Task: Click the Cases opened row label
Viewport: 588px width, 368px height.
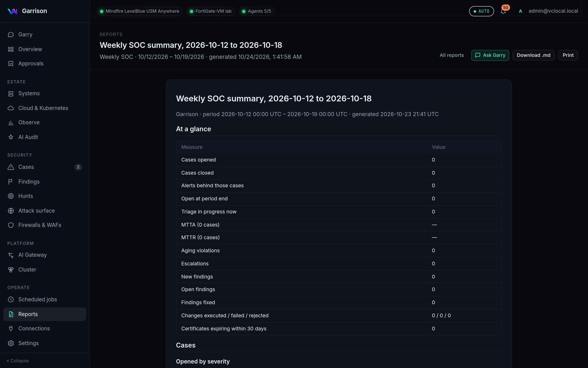Action: [198, 160]
